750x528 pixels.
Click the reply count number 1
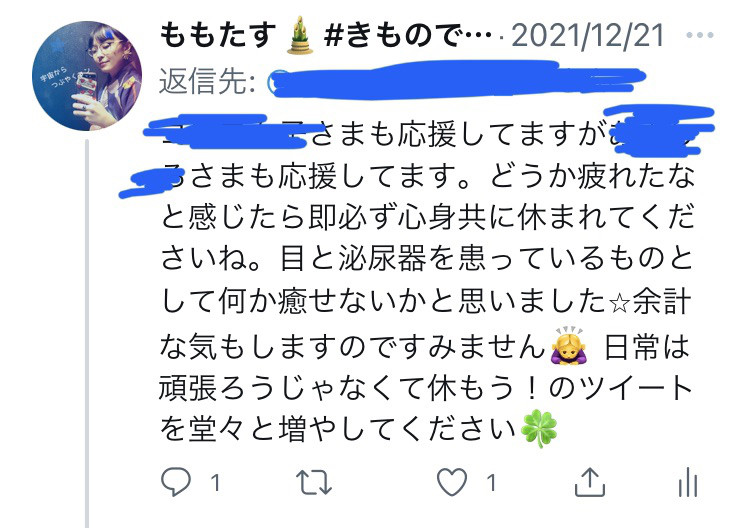pyautogui.click(x=216, y=483)
